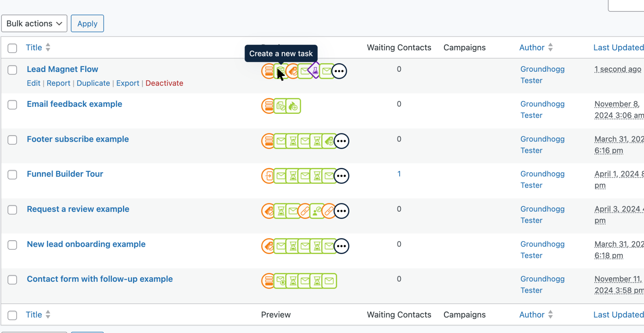Image resolution: width=644 pixels, height=333 pixels.
Task: Tick the checkbox for Lead Magnet Flow
Action: click(12, 70)
